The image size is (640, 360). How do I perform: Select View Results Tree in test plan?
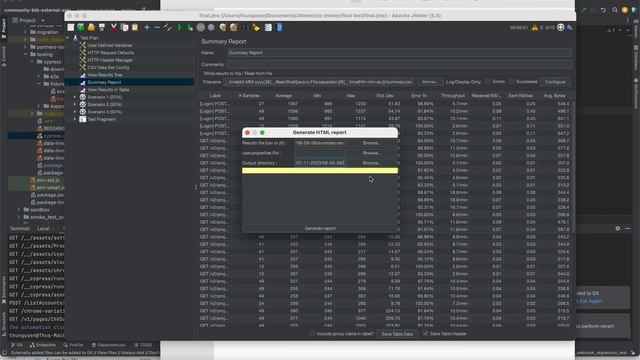pyautogui.click(x=105, y=75)
